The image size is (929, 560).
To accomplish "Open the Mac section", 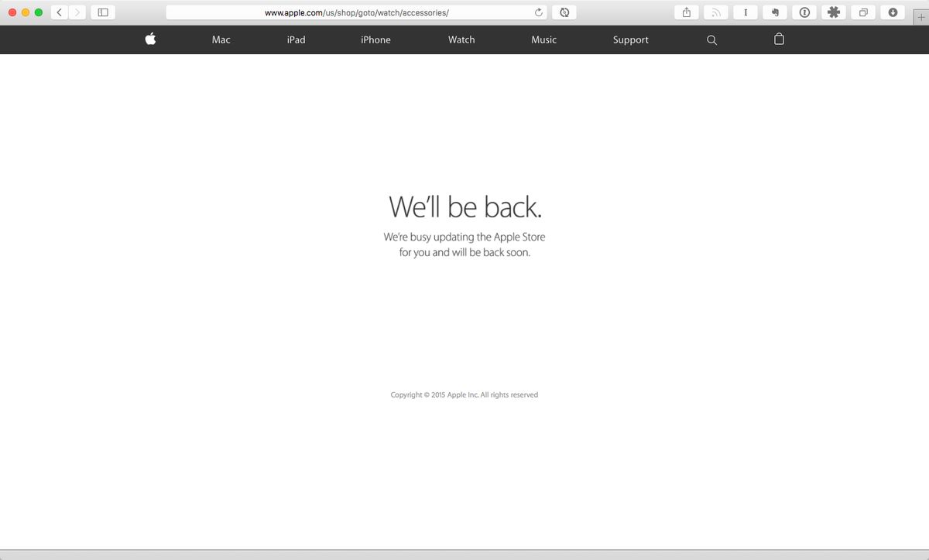I will 221,39.
